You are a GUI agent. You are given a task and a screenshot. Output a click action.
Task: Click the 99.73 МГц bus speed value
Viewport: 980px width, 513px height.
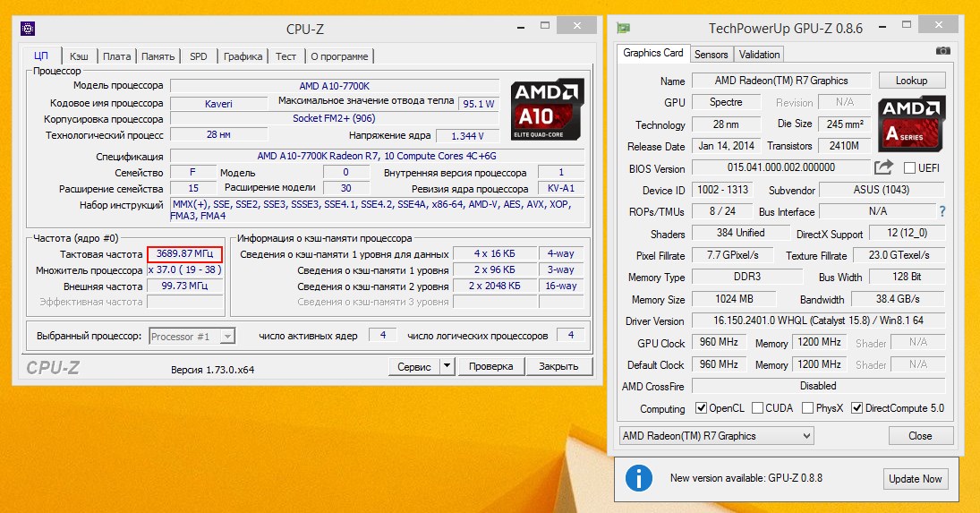coord(185,286)
